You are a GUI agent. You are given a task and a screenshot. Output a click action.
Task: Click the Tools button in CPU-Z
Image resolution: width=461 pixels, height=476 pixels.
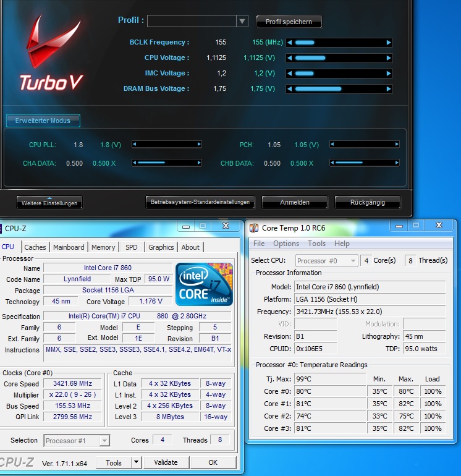click(x=114, y=462)
